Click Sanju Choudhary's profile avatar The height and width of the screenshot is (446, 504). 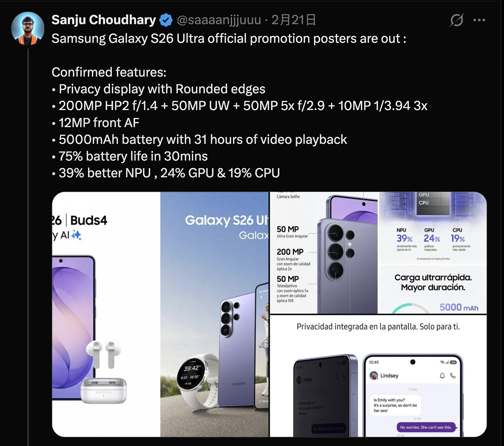[28, 28]
